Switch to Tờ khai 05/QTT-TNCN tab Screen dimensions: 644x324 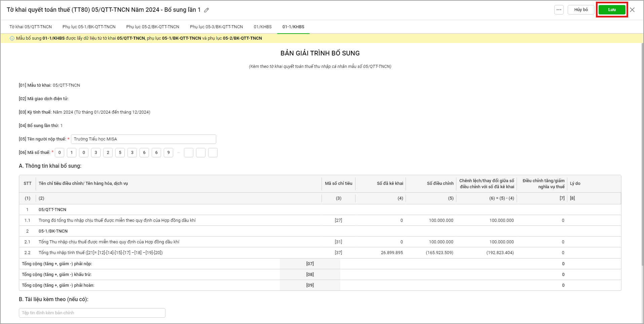click(x=31, y=27)
